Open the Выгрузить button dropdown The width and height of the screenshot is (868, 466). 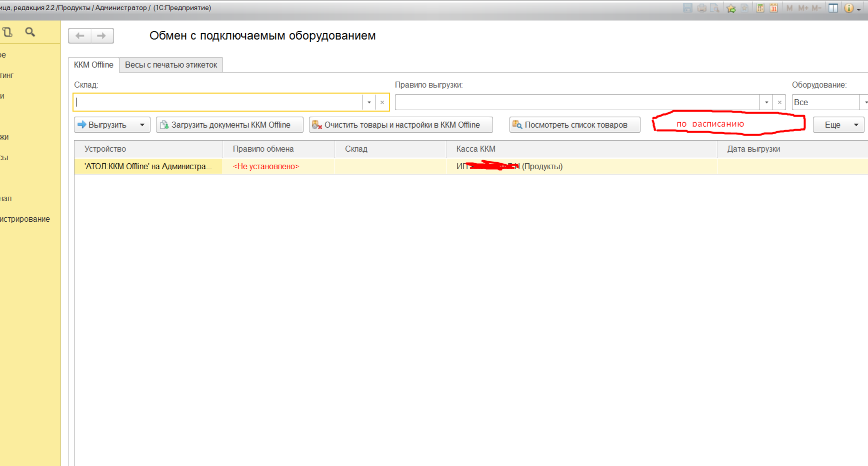point(142,125)
